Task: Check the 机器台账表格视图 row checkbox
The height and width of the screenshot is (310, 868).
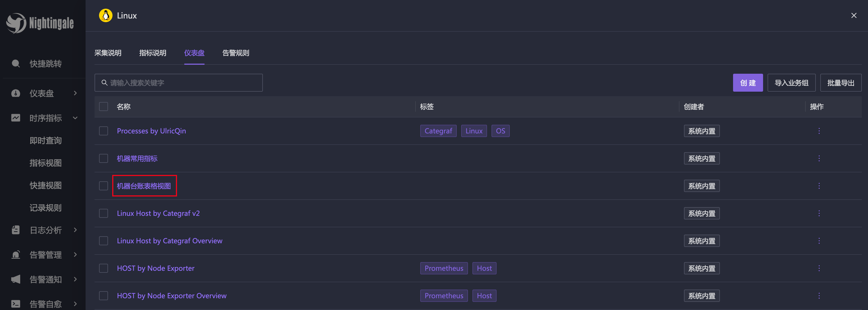Action: point(104,186)
